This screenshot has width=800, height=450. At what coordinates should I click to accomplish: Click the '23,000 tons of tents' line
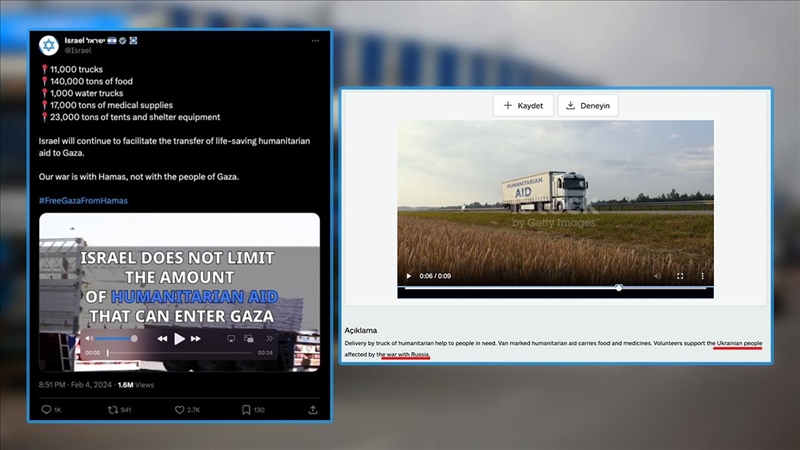point(135,117)
